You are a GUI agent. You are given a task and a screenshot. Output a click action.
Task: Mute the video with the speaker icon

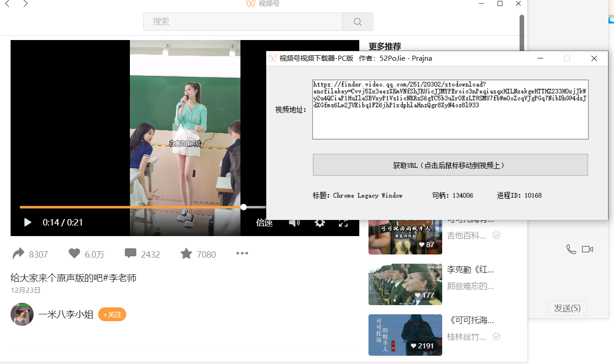pos(294,223)
